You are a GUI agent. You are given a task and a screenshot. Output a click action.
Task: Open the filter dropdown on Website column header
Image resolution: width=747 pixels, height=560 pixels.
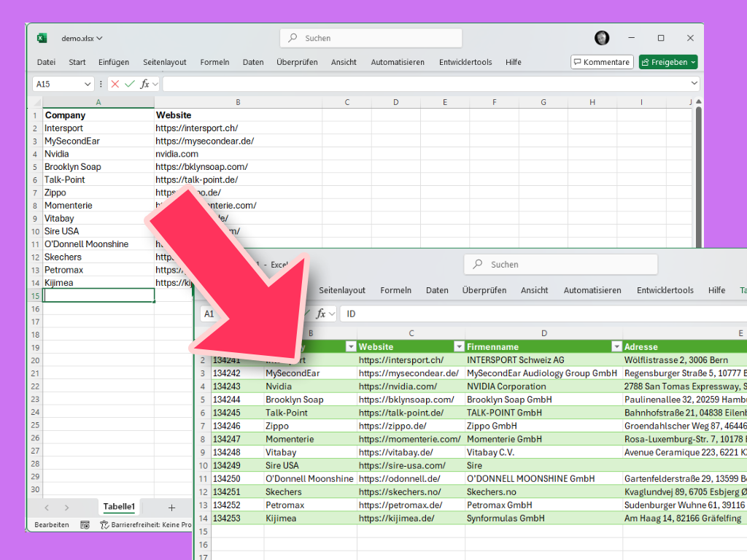(459, 346)
